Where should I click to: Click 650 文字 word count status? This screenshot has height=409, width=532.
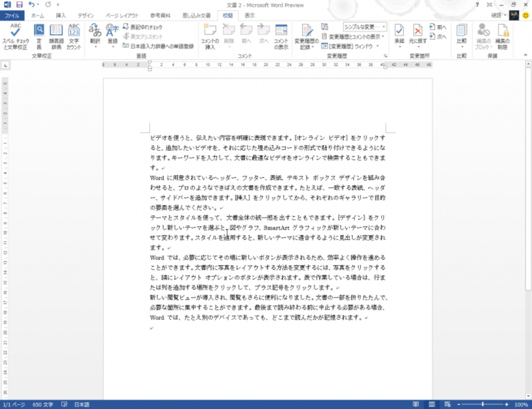tap(43, 405)
